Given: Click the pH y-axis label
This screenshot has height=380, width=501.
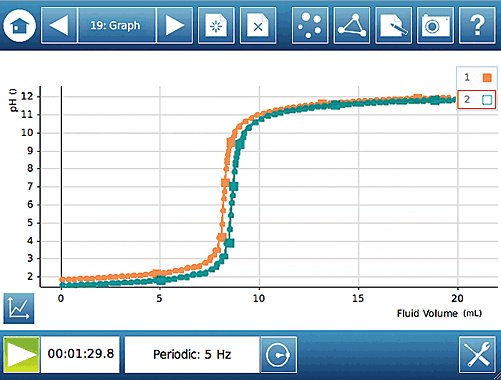Looking at the screenshot, I should pos(13,100).
